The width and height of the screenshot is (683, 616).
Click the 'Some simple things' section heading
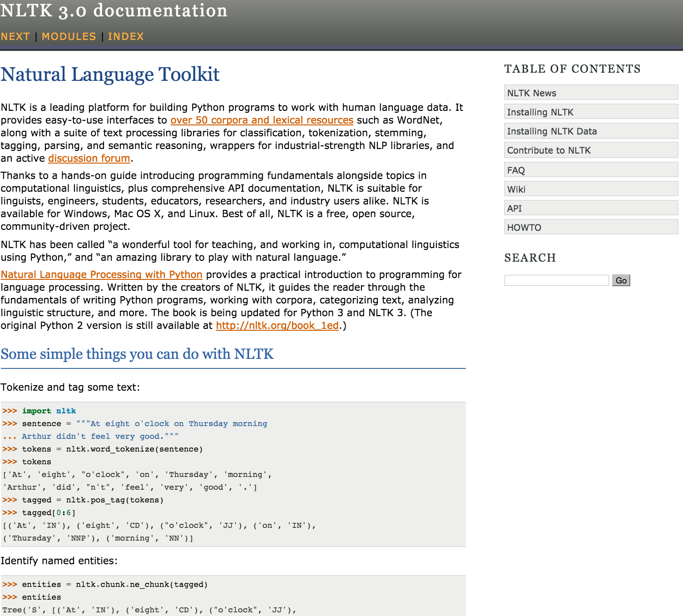(x=137, y=354)
